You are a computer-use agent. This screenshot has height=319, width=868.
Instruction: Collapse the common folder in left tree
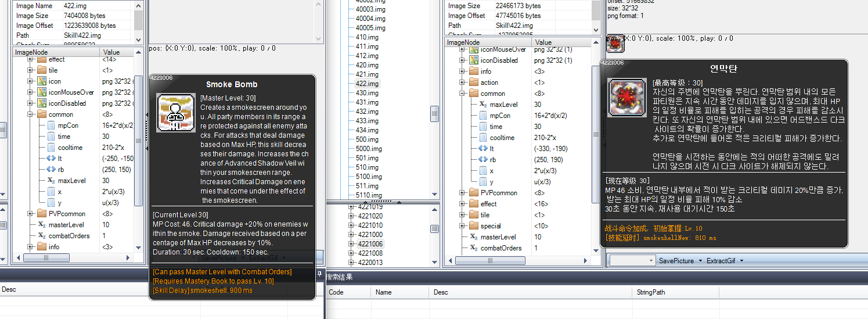pyautogui.click(x=30, y=114)
